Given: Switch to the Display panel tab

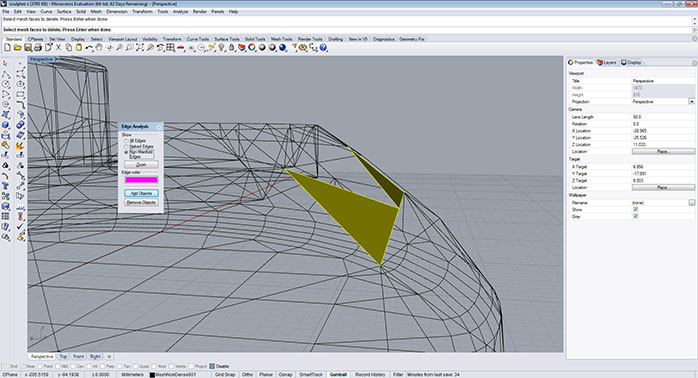Looking at the screenshot, I should click(631, 63).
